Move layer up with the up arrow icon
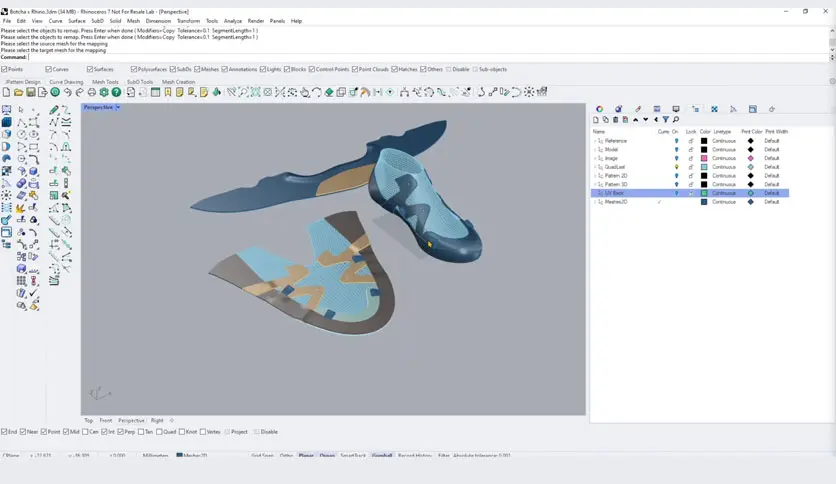The image size is (836, 484). point(636,120)
